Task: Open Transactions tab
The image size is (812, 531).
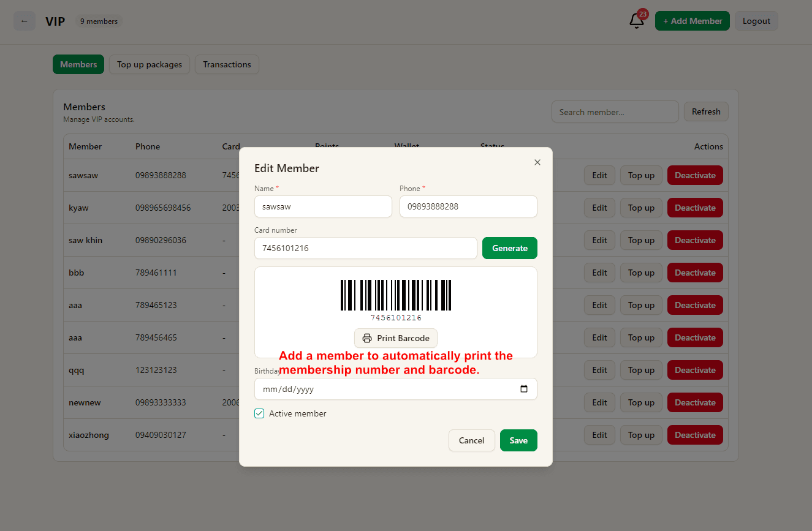Action: (x=227, y=64)
